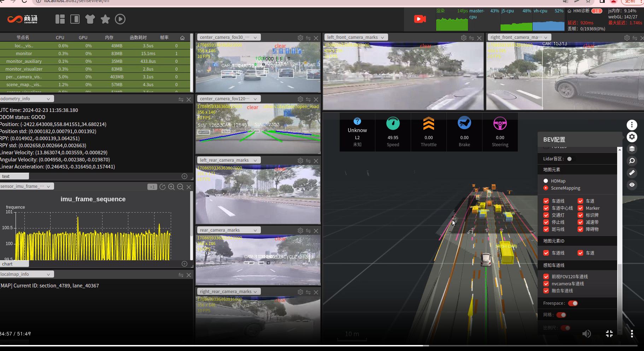Click the t-shirt theme icon
Screen dimensions: 644x351
click(x=90, y=19)
